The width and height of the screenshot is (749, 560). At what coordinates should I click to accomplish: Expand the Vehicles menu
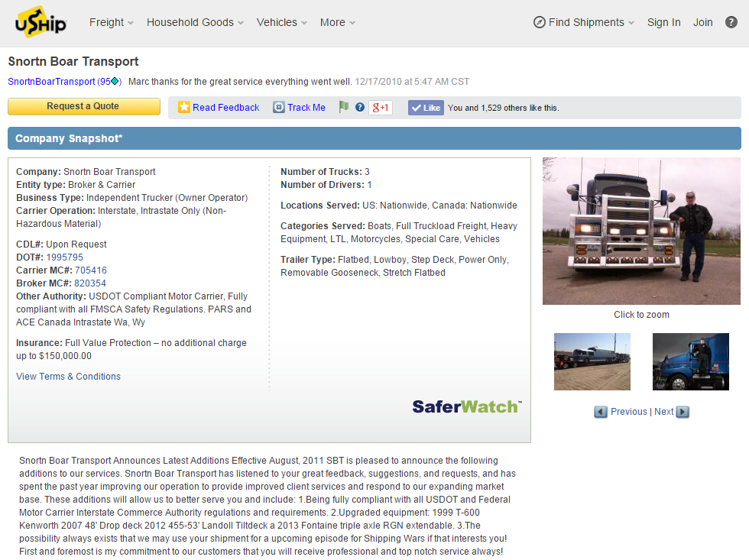[x=281, y=22]
